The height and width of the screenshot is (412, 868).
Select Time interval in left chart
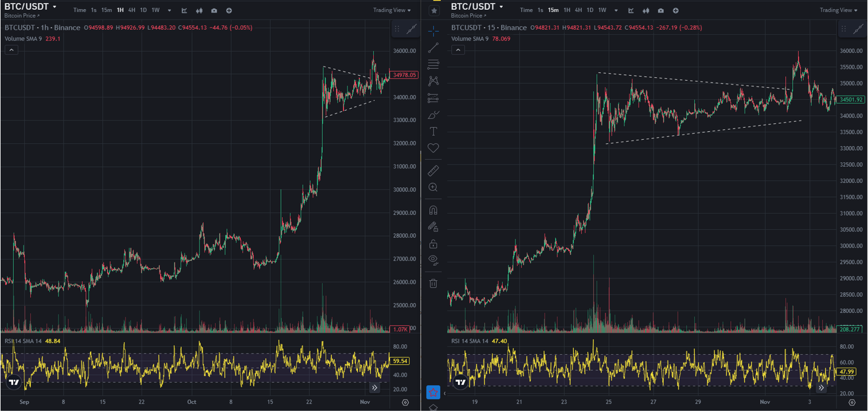[x=80, y=10]
